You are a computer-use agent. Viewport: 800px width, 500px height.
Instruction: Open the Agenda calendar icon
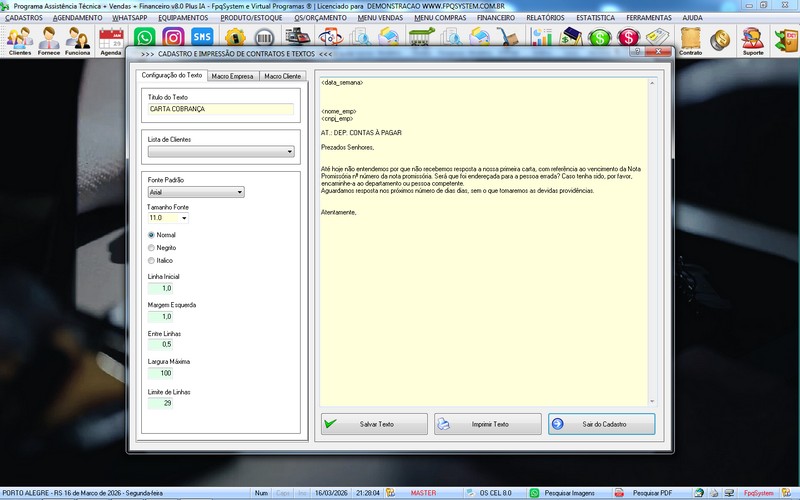110,41
